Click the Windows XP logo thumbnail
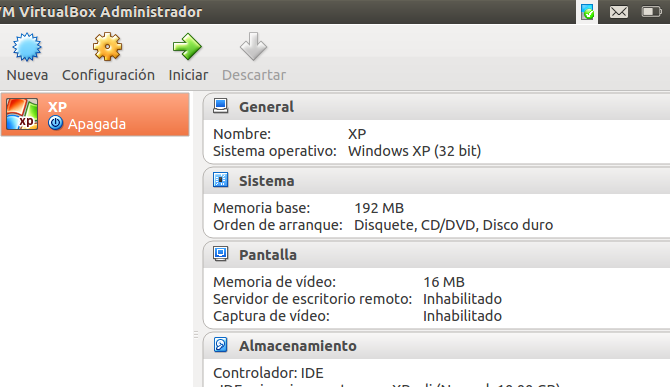This screenshot has width=670, height=387. 22,114
